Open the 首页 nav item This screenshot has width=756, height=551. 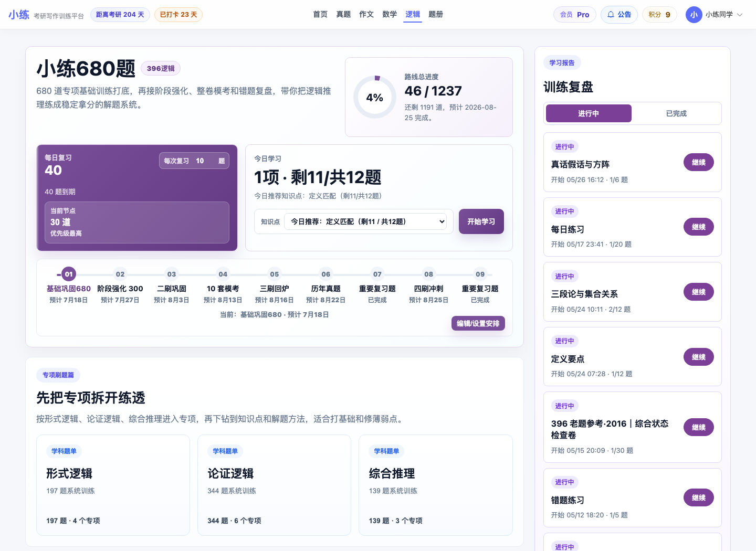320,15
